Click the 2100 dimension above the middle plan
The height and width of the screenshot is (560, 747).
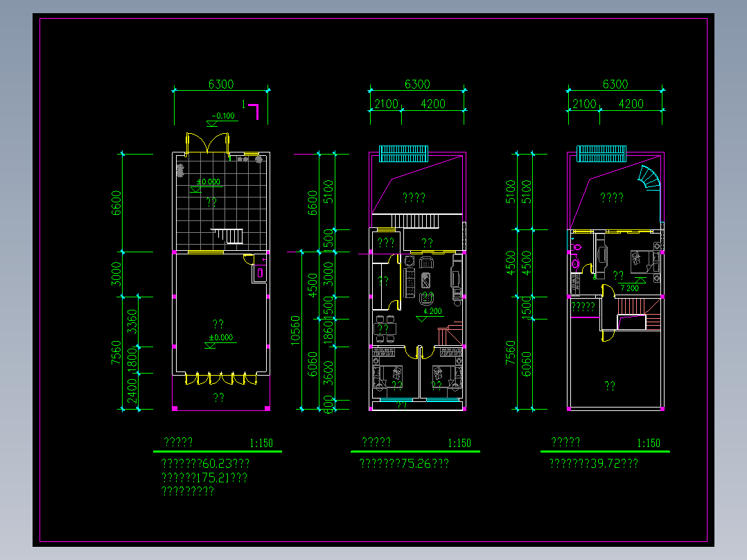[387, 104]
